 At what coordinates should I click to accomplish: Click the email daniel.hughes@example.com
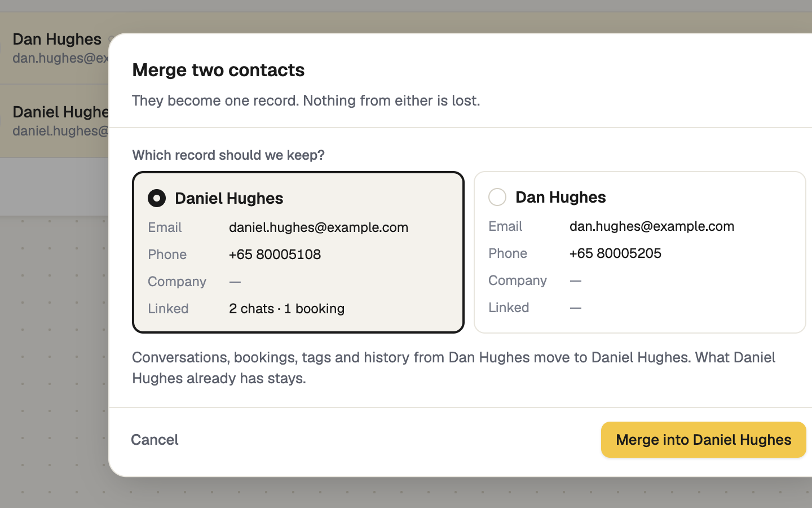319,227
